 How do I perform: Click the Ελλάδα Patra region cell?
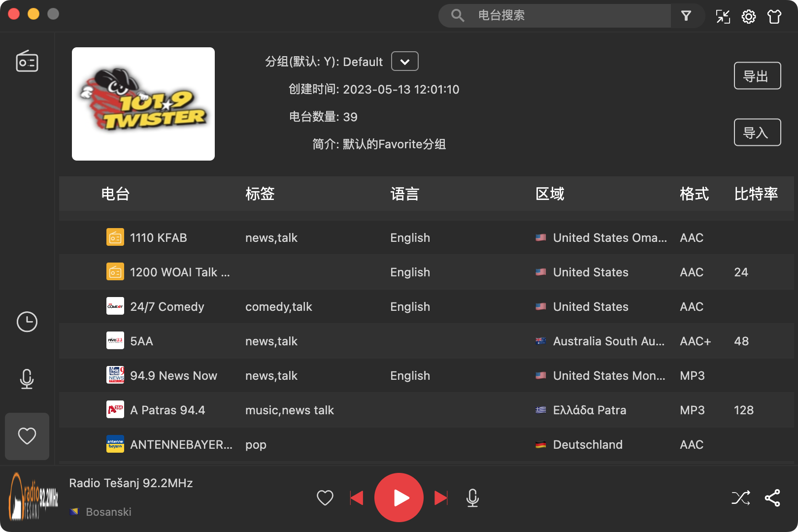590,410
